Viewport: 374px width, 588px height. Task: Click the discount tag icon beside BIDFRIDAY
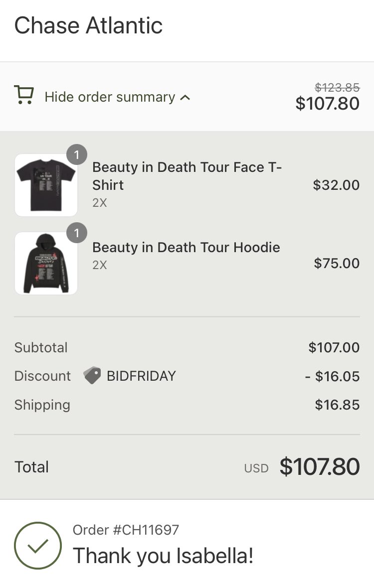tap(92, 375)
